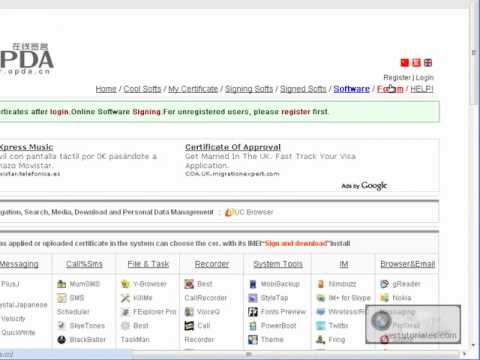Click the VoiceQ app icon
480x360 pixels.
pyautogui.click(x=189, y=312)
